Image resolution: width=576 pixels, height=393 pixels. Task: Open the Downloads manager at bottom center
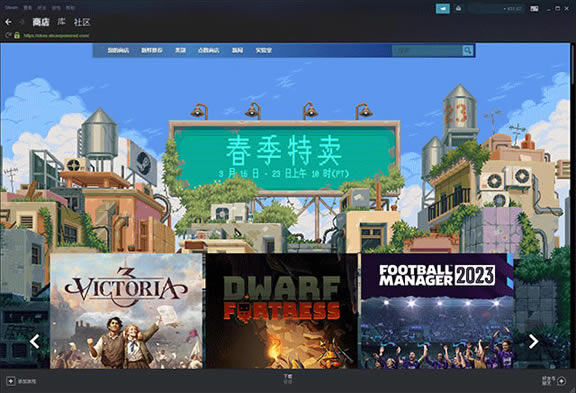[x=288, y=379]
